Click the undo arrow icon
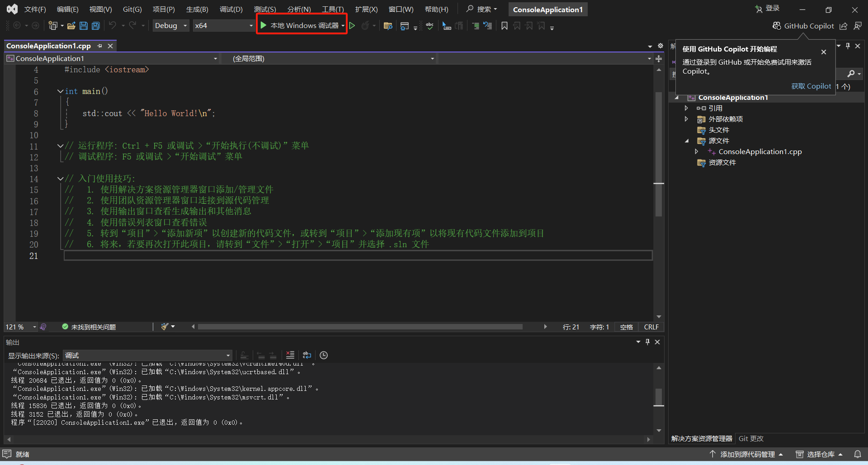This screenshot has height=465, width=868. point(113,25)
